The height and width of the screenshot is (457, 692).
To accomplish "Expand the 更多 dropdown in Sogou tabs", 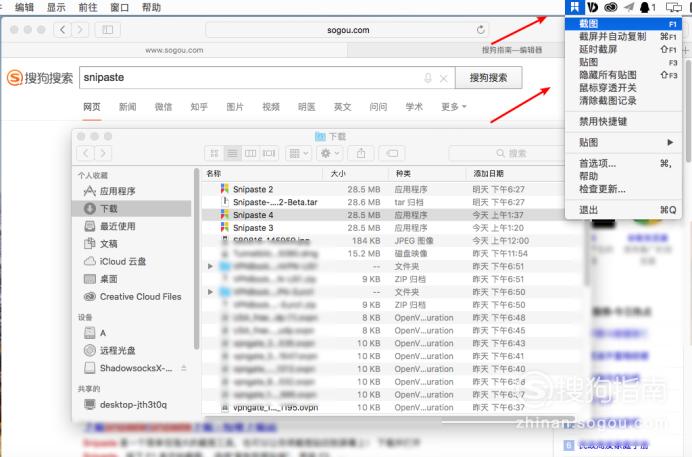I will click(453, 107).
